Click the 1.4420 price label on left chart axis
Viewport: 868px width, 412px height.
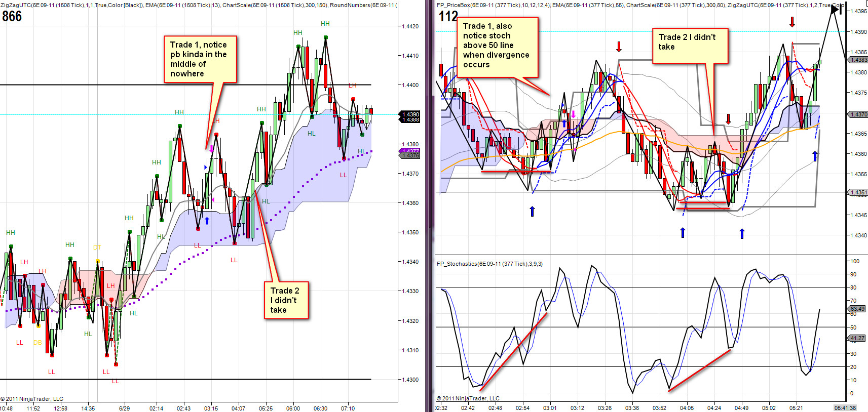point(410,26)
